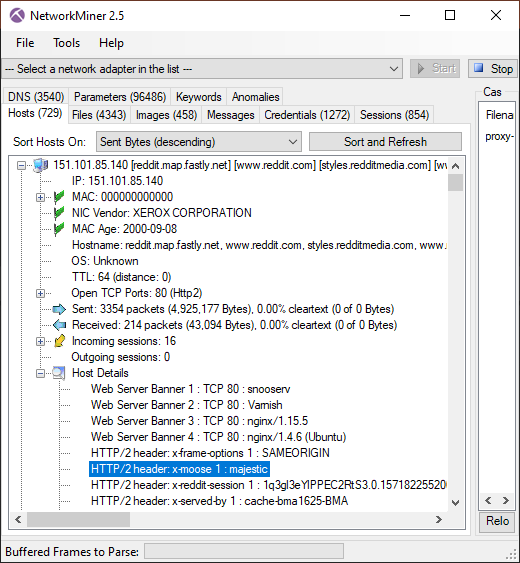Click the Buffered Frames to Parse progress bar
Viewport: 520px width, 563px height.
tap(244, 552)
